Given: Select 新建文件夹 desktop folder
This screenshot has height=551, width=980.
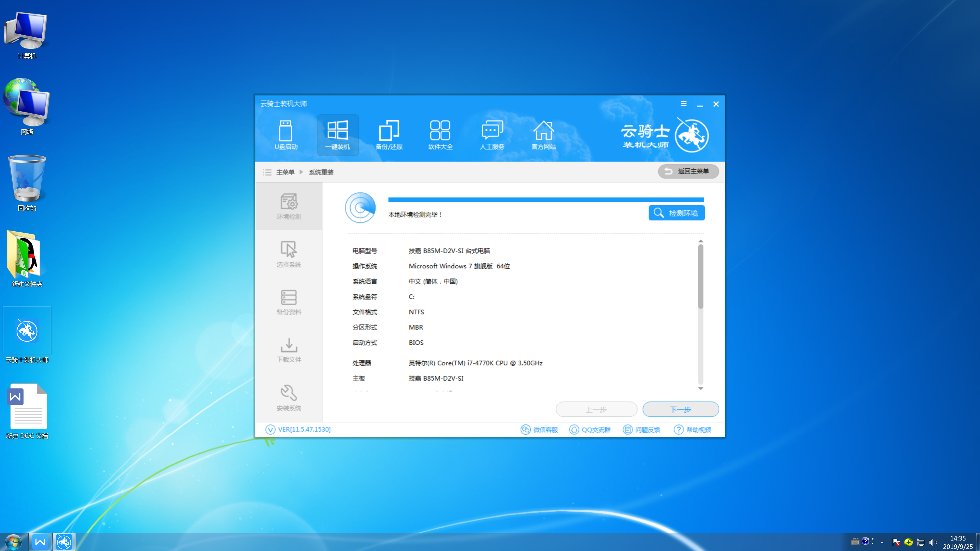Looking at the screenshot, I should (27, 259).
